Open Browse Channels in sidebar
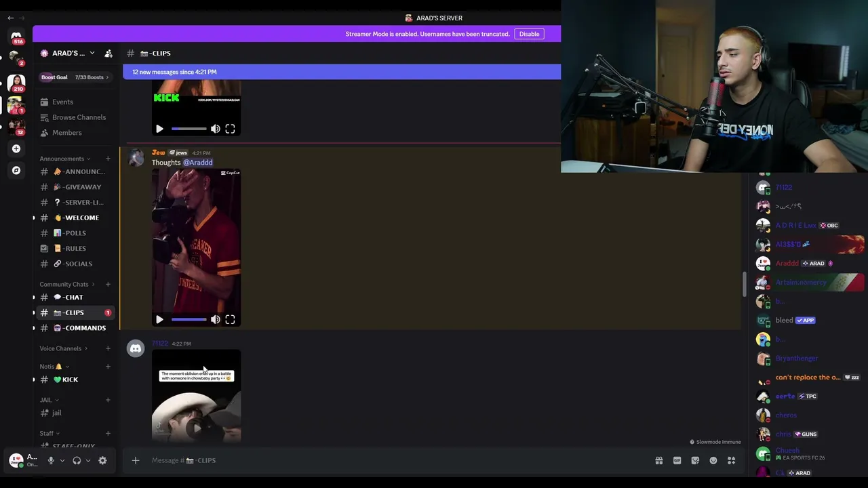The width and height of the screenshot is (868, 488). click(76, 117)
